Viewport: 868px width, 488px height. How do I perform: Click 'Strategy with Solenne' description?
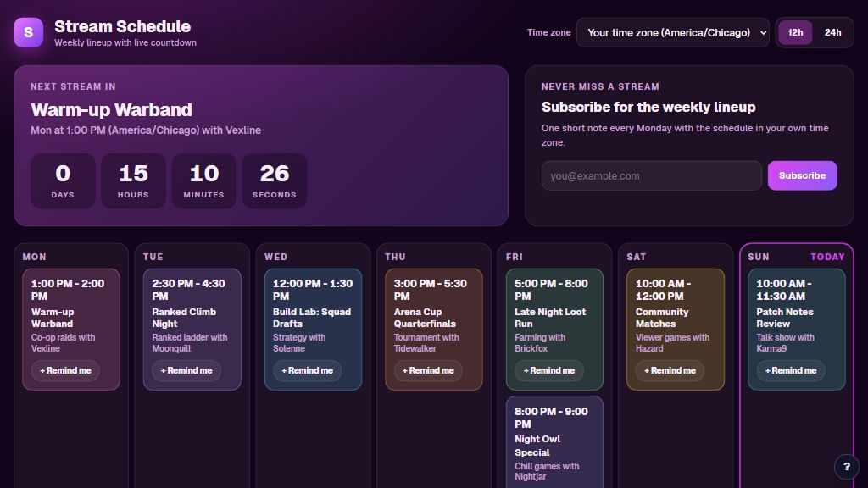[x=299, y=343]
